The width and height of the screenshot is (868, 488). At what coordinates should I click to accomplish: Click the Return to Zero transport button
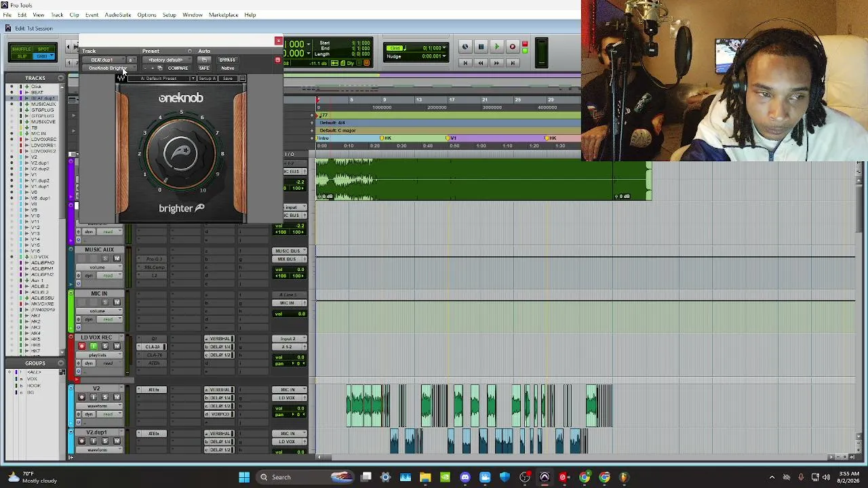(x=465, y=63)
